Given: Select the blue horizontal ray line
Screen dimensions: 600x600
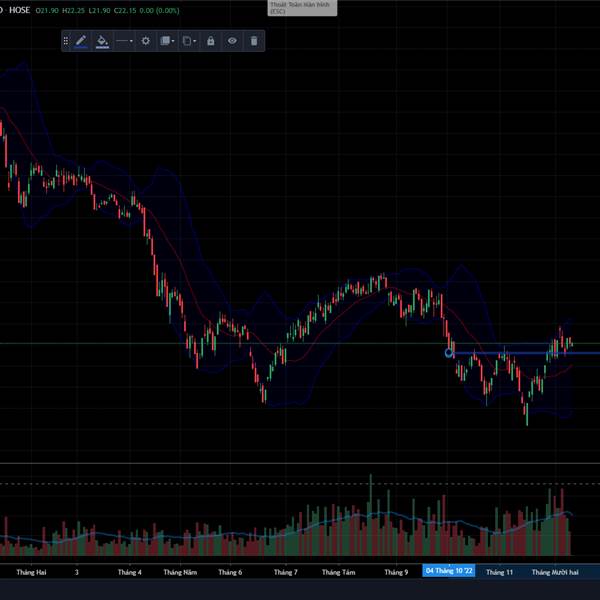Looking at the screenshot, I should click(526, 353).
